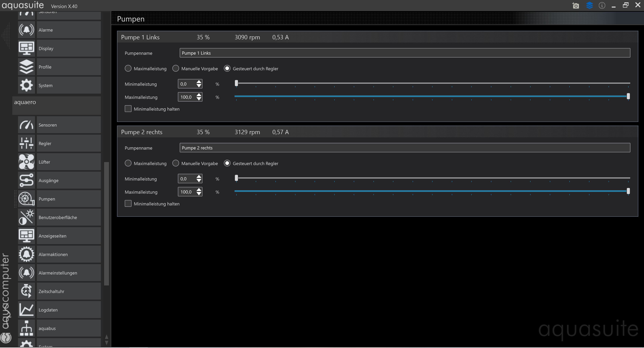This screenshot has width=644, height=348.
Task: Enable Minimalleistung halten for Pumpe 1 Links
Action: pos(128,108)
